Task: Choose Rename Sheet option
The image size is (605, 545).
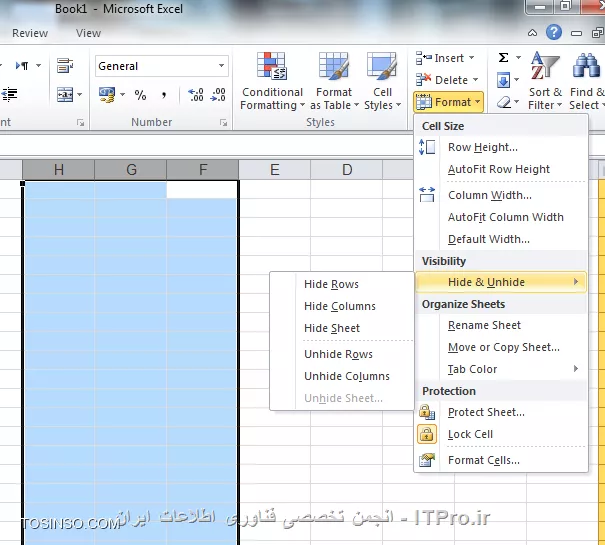Action: tap(501, 325)
